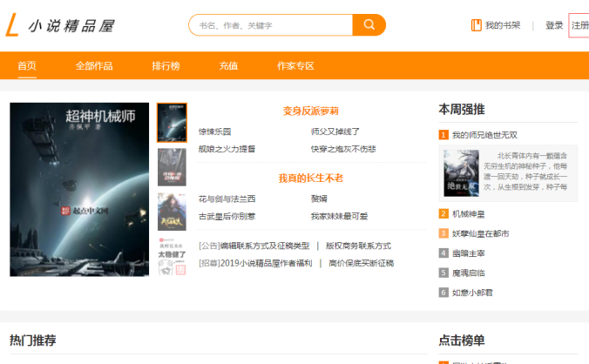
Task: Open the large 超神机械师 cover banner
Action: point(79,190)
